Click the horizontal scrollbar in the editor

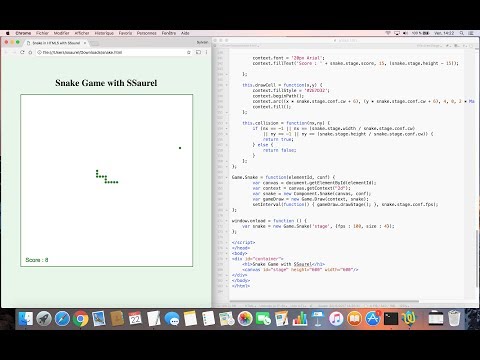(x=324, y=301)
